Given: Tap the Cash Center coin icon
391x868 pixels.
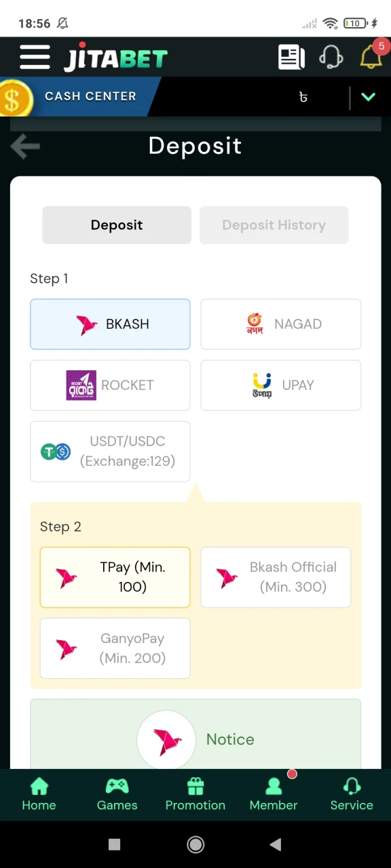Looking at the screenshot, I should [16, 97].
